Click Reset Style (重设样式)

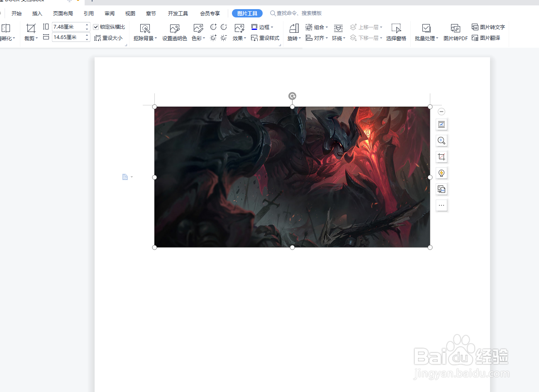265,38
